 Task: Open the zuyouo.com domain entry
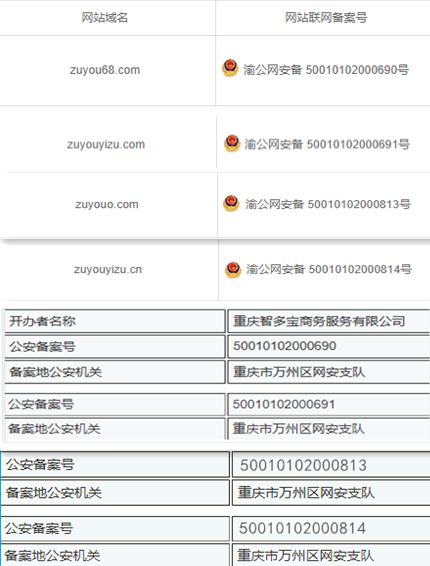pyautogui.click(x=107, y=204)
